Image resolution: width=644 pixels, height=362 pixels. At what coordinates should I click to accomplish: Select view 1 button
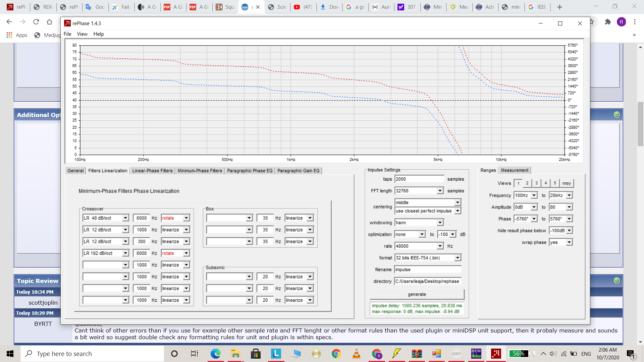(518, 183)
